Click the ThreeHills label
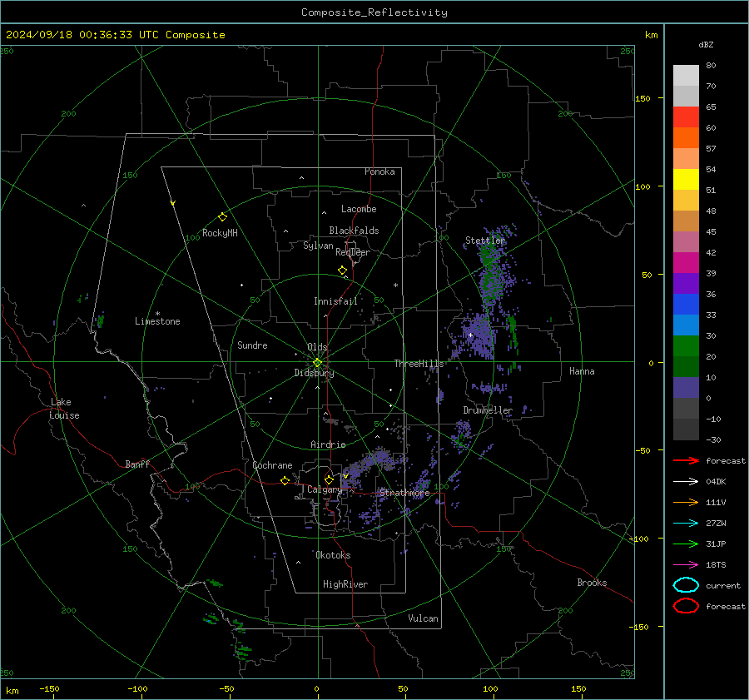 [x=419, y=364]
